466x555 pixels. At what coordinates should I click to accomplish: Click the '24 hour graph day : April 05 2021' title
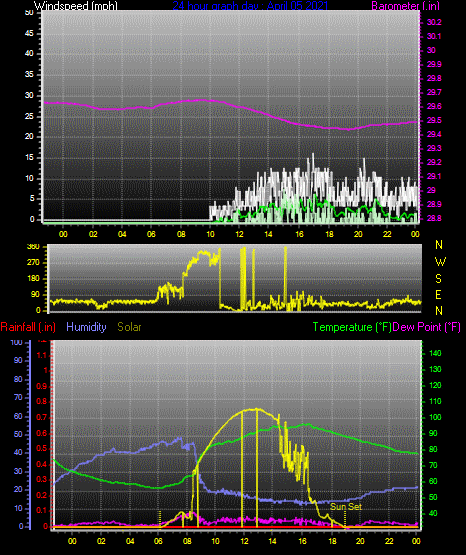[250, 6]
